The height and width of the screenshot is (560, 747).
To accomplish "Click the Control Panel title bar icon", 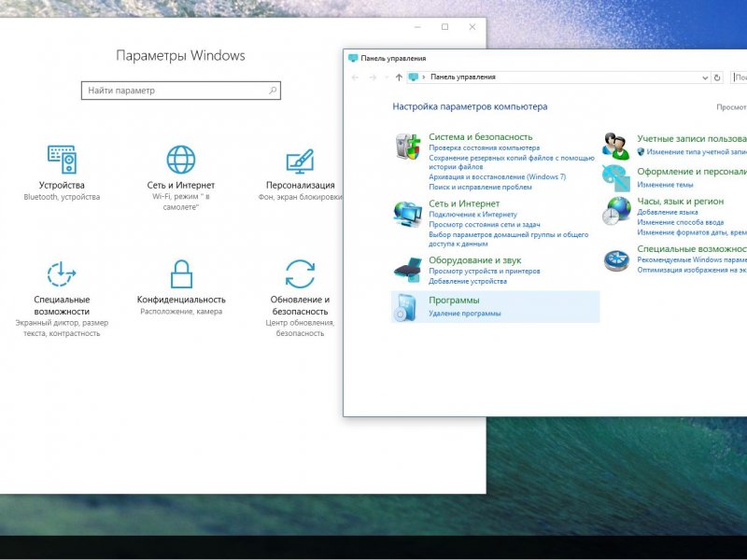I will 353,58.
